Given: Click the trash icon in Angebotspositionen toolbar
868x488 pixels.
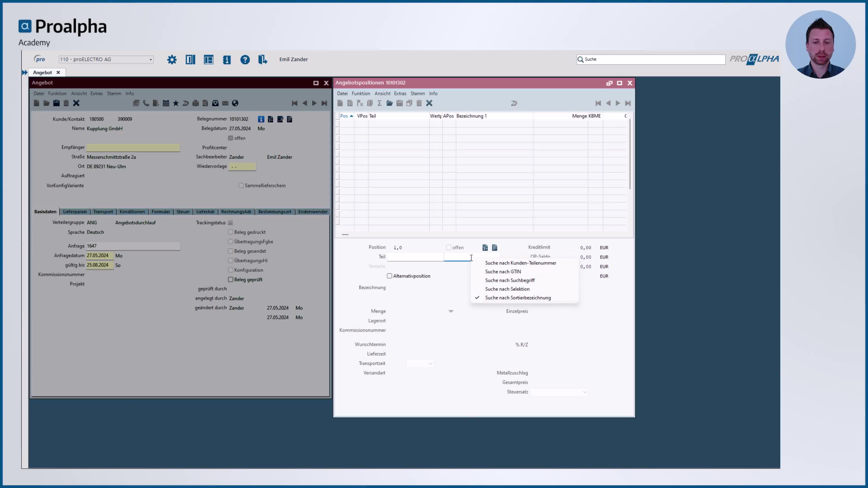Looking at the screenshot, I should point(419,103).
